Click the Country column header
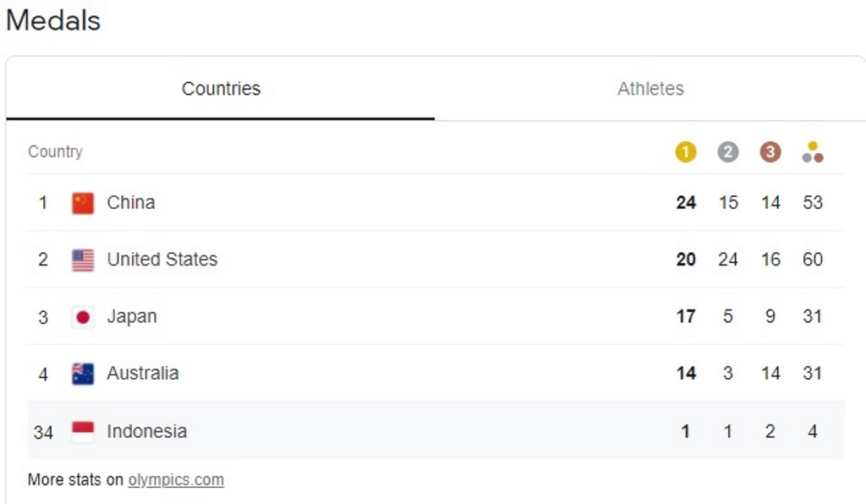The image size is (866, 504). click(55, 151)
